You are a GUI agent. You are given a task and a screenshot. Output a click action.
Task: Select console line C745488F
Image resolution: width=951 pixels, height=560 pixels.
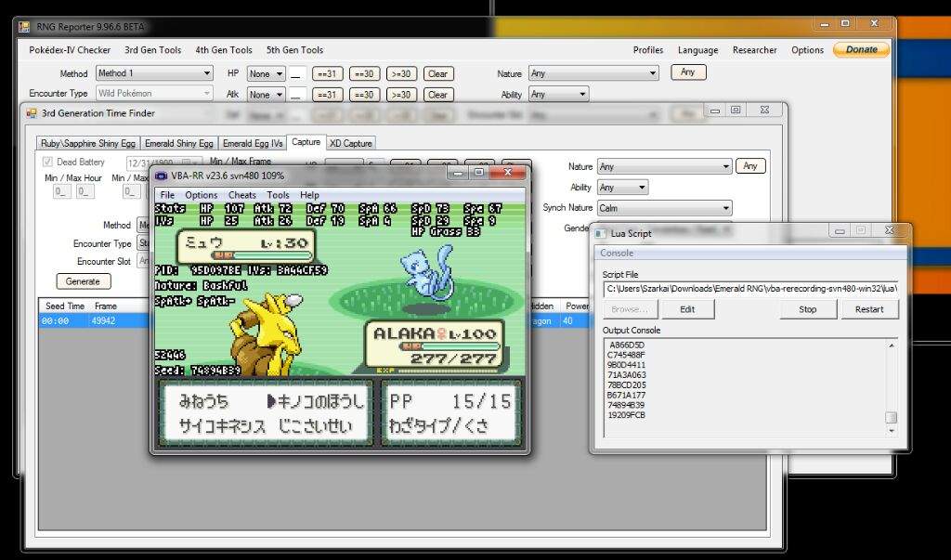click(626, 355)
